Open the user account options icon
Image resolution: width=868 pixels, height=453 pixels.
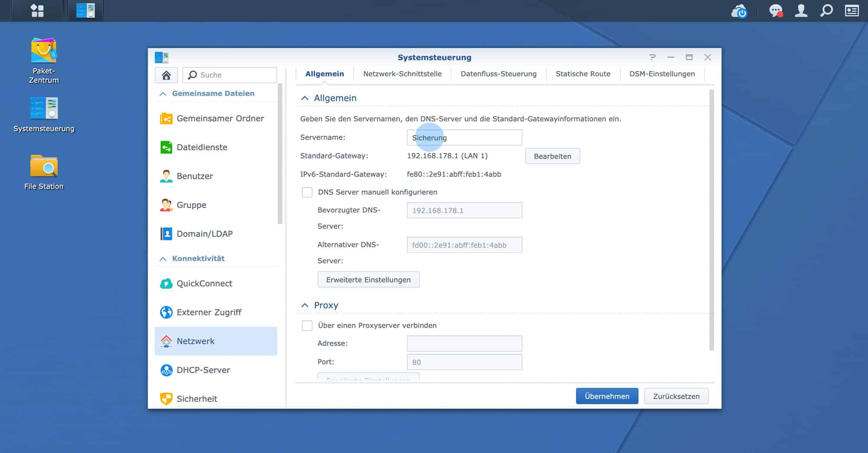pyautogui.click(x=801, y=10)
